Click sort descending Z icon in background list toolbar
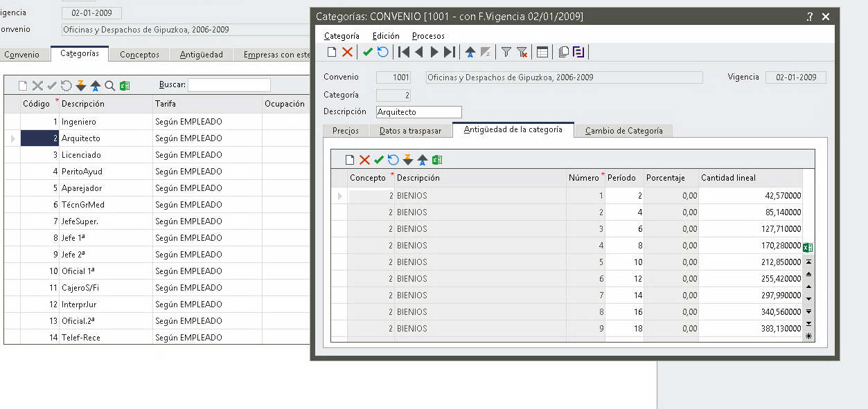The image size is (868, 409). coord(81,86)
